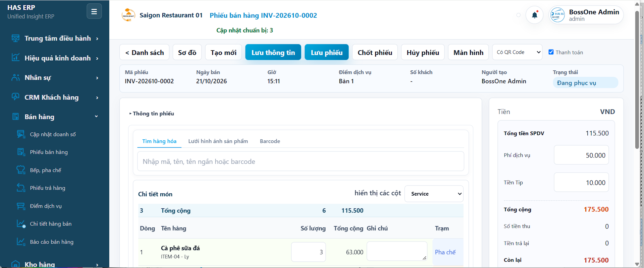Image resolution: width=644 pixels, height=268 pixels.
Task: Open the Có QR Code dropdown
Action: (x=517, y=52)
